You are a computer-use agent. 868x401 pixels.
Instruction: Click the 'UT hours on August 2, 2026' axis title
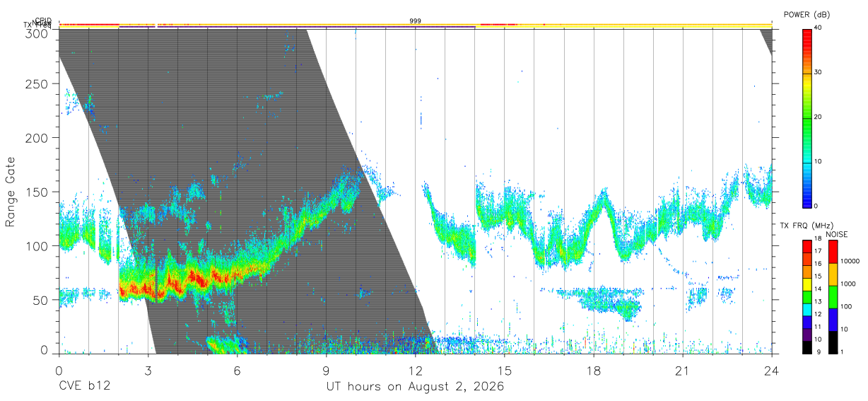coord(415,387)
